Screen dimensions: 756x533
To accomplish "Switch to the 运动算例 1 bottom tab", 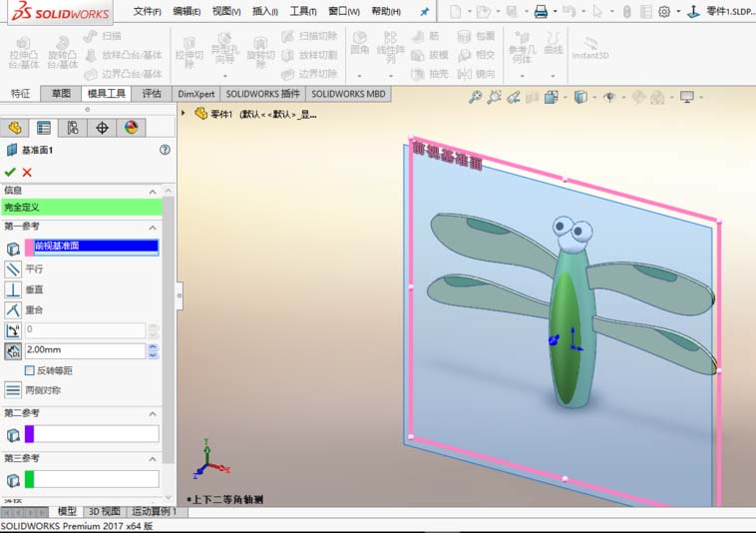I will pyautogui.click(x=156, y=511).
